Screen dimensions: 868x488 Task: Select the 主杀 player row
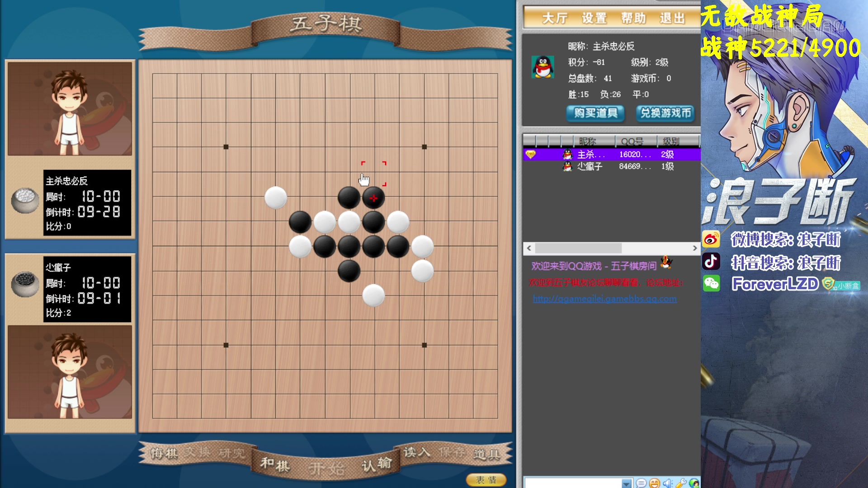612,155
